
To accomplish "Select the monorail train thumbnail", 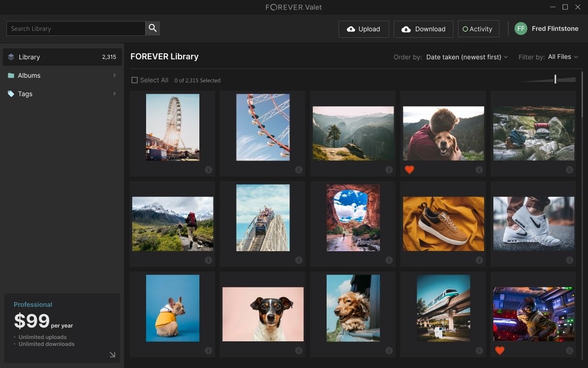I will click(443, 308).
